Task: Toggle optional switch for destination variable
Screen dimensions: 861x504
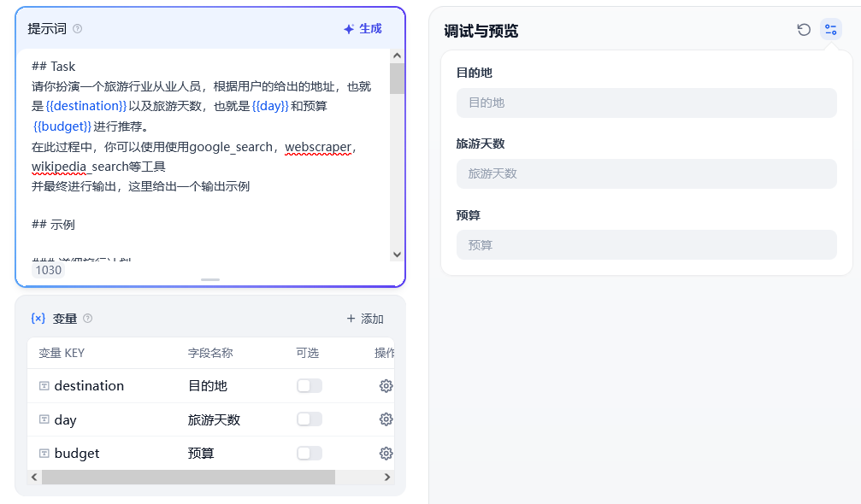Action: 309,386
